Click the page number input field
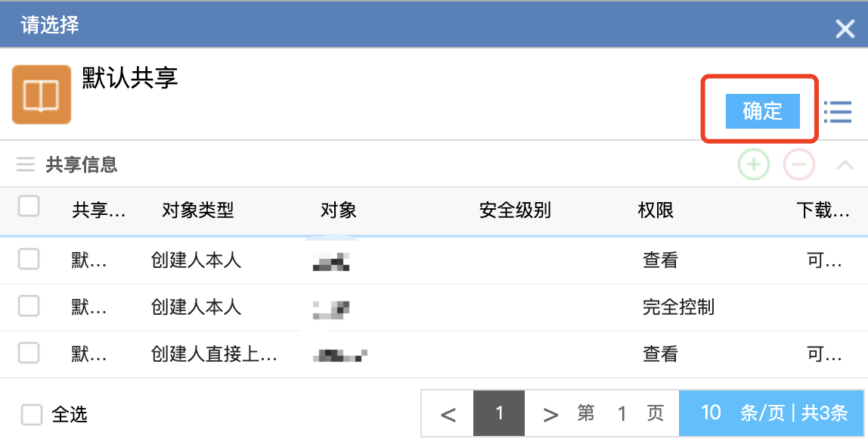Viewport: 868px width, 442px height. tap(622, 413)
